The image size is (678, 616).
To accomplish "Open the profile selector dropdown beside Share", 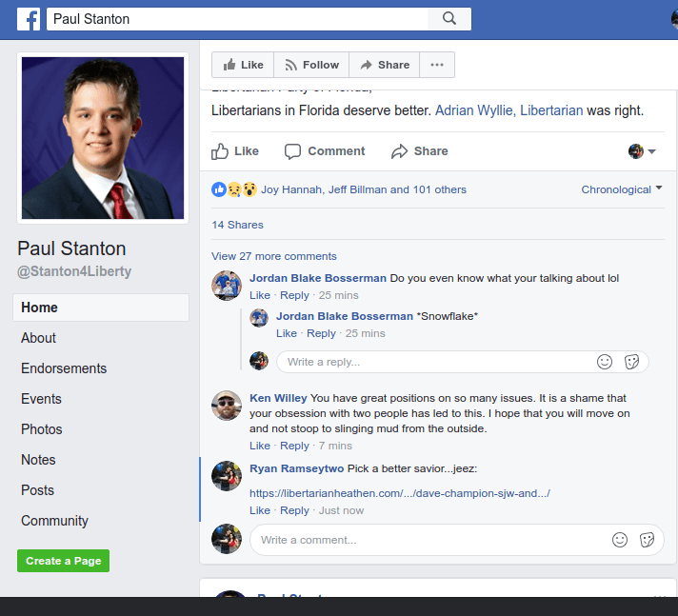I will tap(643, 151).
